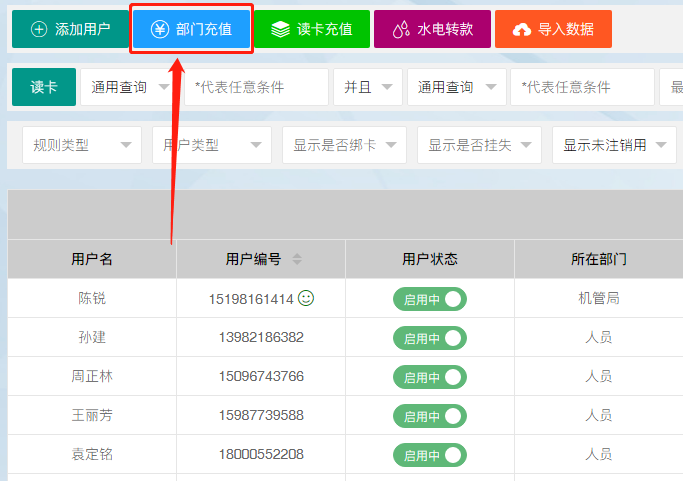Expand the 规则类型 dropdown
The height and width of the screenshot is (481, 683).
tap(81, 145)
